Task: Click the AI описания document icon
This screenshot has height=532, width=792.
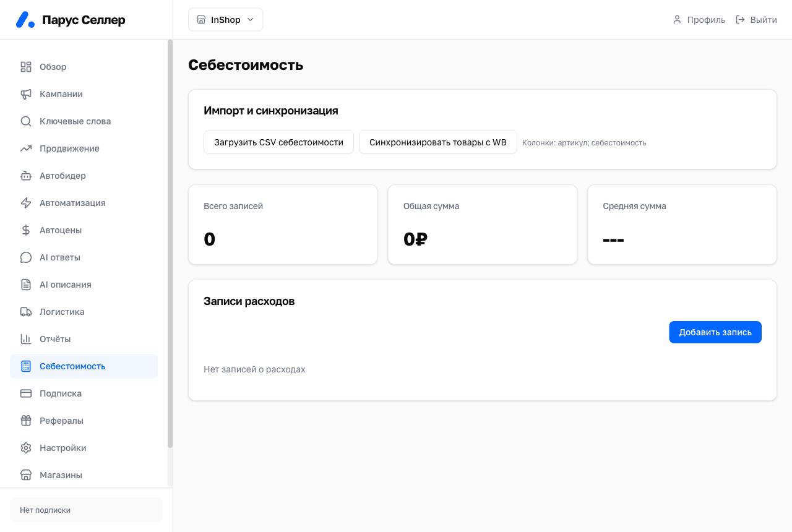Action: point(26,285)
